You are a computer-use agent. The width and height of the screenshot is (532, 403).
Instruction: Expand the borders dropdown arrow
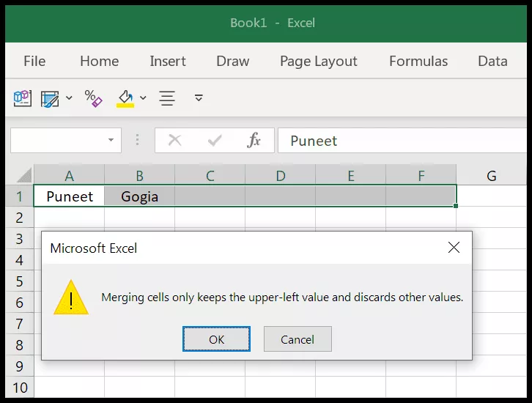pos(69,98)
